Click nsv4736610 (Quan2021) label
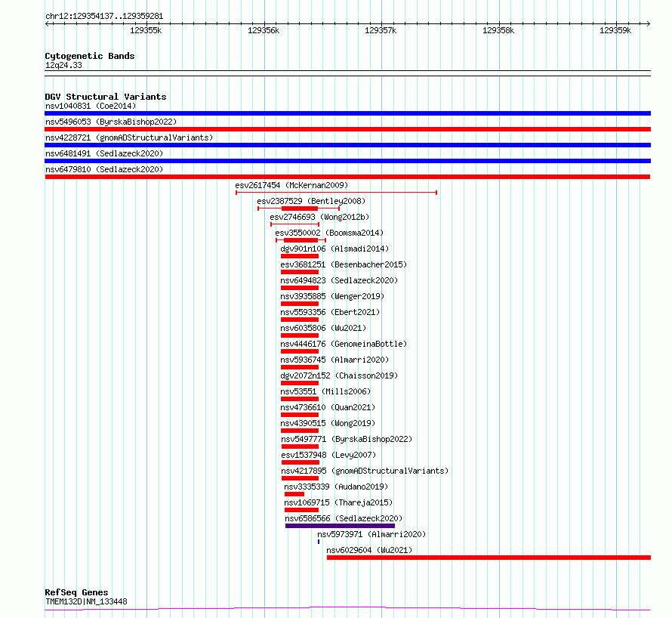This screenshot has width=672, height=618. tap(328, 407)
